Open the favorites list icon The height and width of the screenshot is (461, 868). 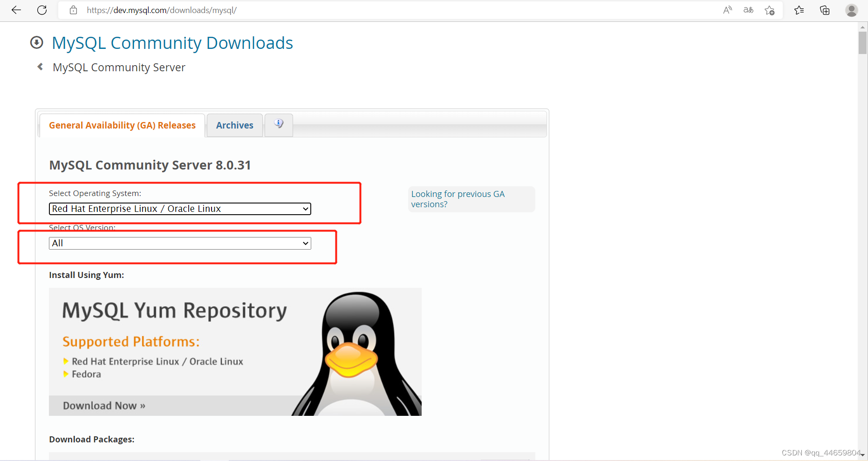pyautogui.click(x=799, y=10)
